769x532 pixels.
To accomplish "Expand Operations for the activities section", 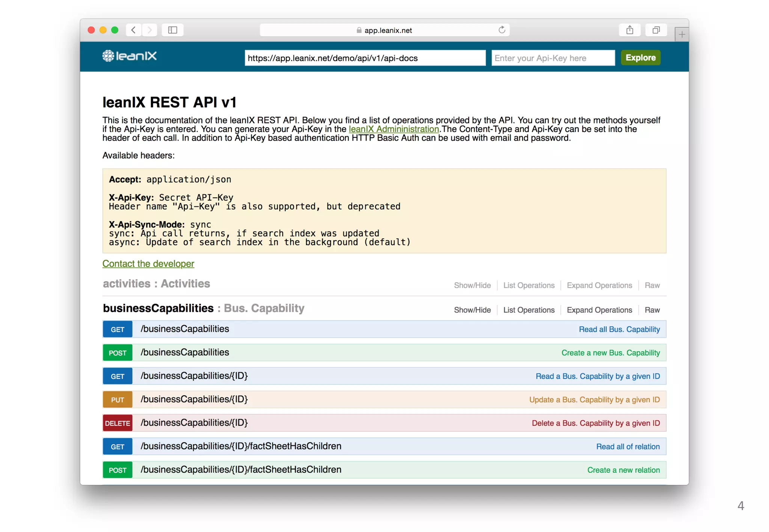I will [x=599, y=286].
